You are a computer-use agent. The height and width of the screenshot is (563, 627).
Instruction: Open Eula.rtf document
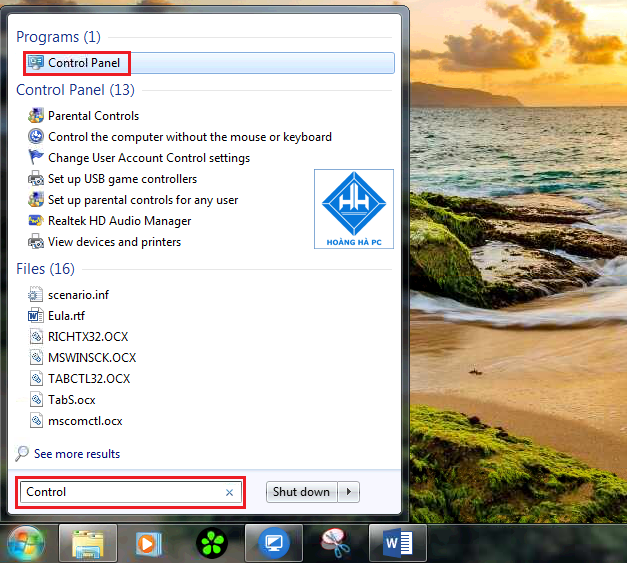(66, 316)
